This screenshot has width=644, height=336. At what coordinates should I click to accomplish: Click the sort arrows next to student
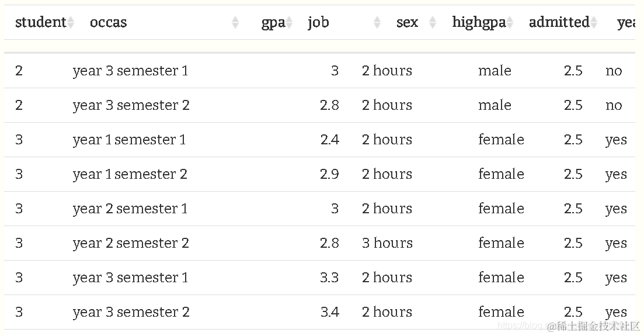[71, 23]
